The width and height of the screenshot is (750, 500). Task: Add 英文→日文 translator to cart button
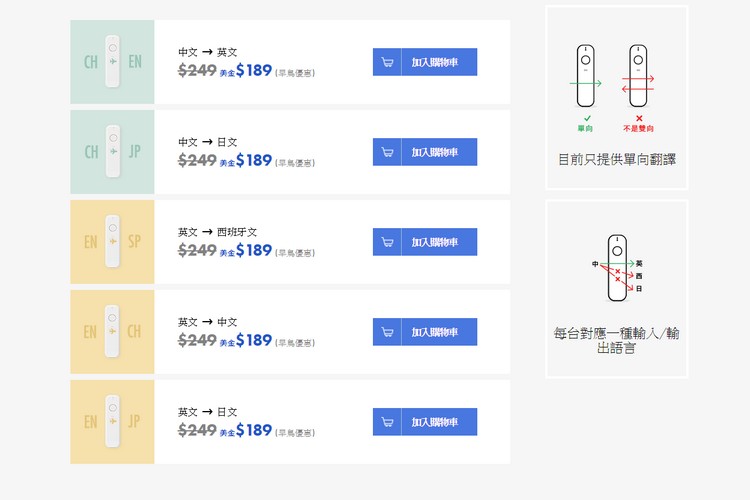coord(425,422)
